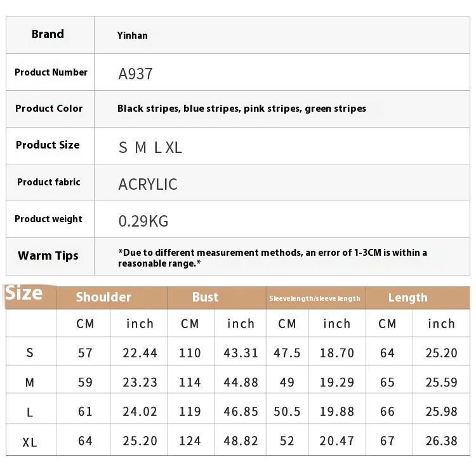Image resolution: width=476 pixels, height=471 pixels.
Task: Click the Bust column header
Action: [x=205, y=297]
